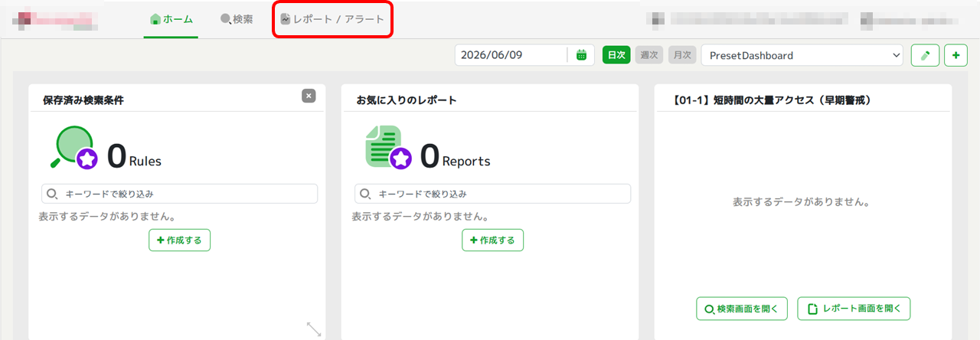
Task: Select the 日次 period toggle
Action: pyautogui.click(x=616, y=55)
